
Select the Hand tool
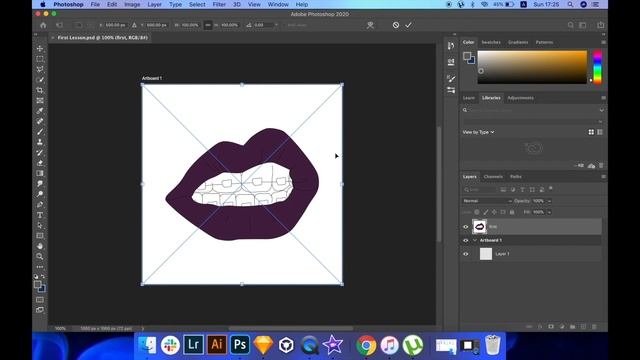point(40,246)
